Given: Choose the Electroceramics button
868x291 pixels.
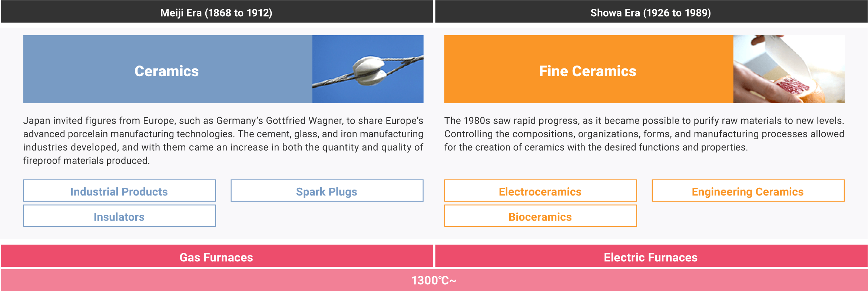Looking at the screenshot, I should coord(540,191).
